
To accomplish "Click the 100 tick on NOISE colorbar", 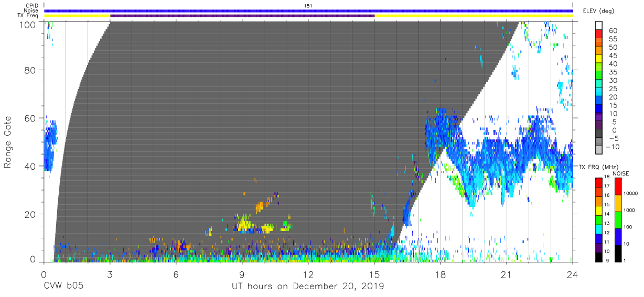I will click(x=627, y=227).
